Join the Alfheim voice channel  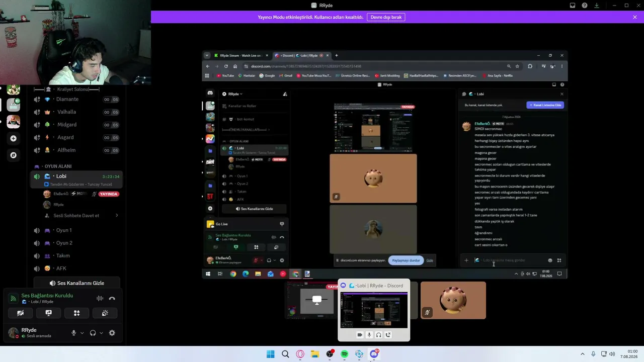pos(76,150)
